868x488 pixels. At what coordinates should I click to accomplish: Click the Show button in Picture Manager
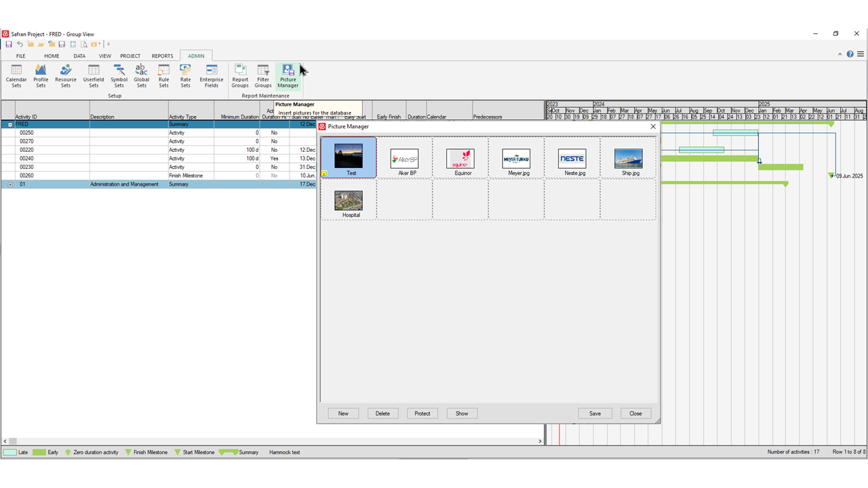coord(462,413)
